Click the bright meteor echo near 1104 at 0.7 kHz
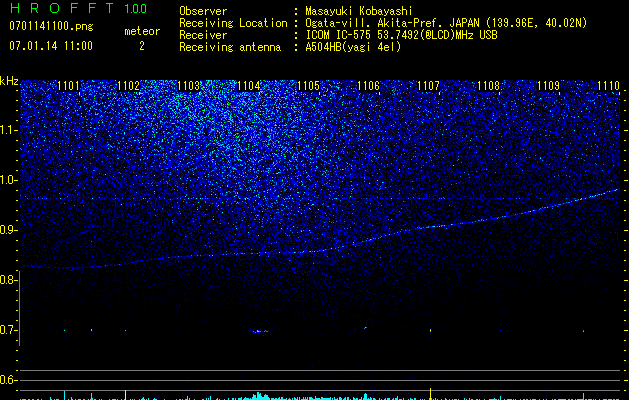 click(x=260, y=331)
